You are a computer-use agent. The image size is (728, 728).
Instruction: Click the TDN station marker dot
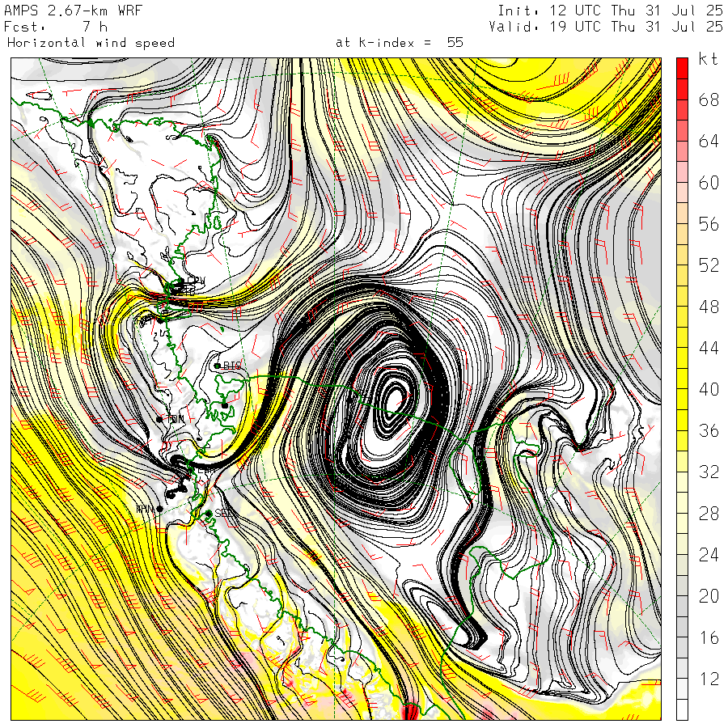(159, 419)
